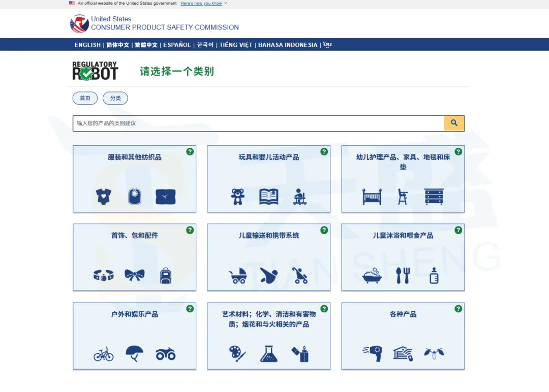Image resolution: width=549 pixels, height=392 pixels.
Task: Go to 首页 home button
Action: tap(85, 99)
